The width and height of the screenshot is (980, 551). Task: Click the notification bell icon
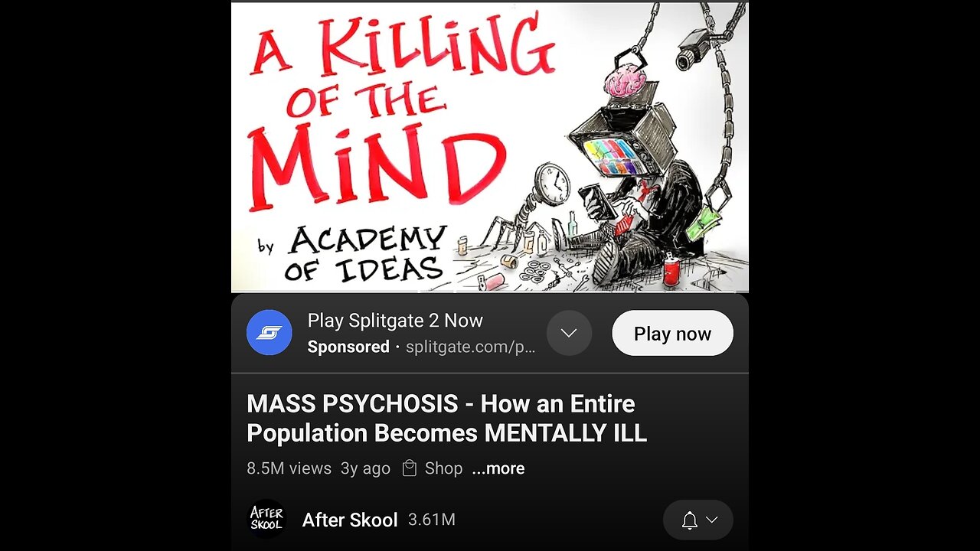(690, 520)
